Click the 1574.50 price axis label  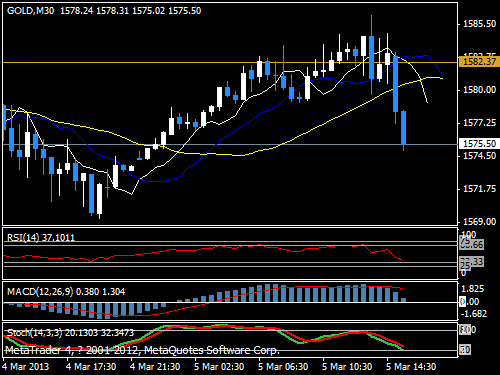click(x=480, y=156)
